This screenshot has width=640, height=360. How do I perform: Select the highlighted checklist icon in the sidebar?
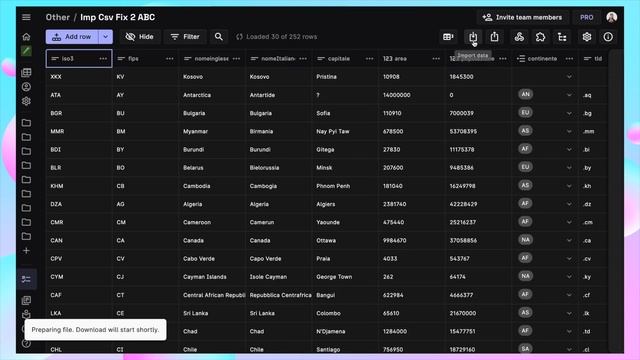tap(26, 279)
